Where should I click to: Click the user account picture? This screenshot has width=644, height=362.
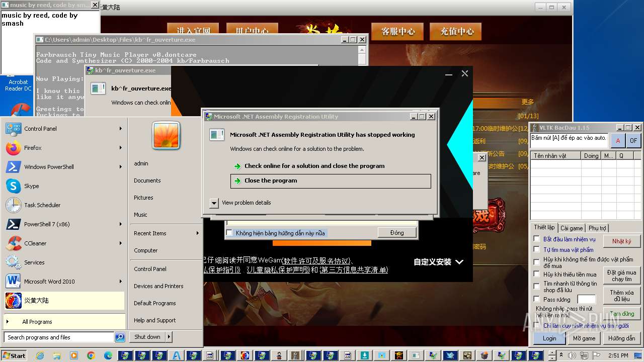[x=166, y=136]
